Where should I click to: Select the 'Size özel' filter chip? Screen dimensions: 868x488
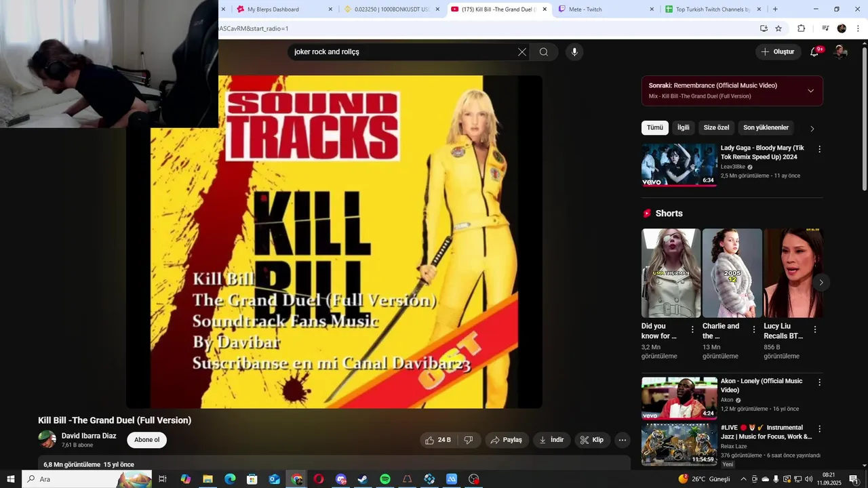click(x=716, y=127)
